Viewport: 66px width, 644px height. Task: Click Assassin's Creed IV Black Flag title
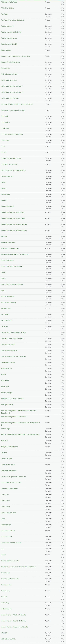click(11, 32)
